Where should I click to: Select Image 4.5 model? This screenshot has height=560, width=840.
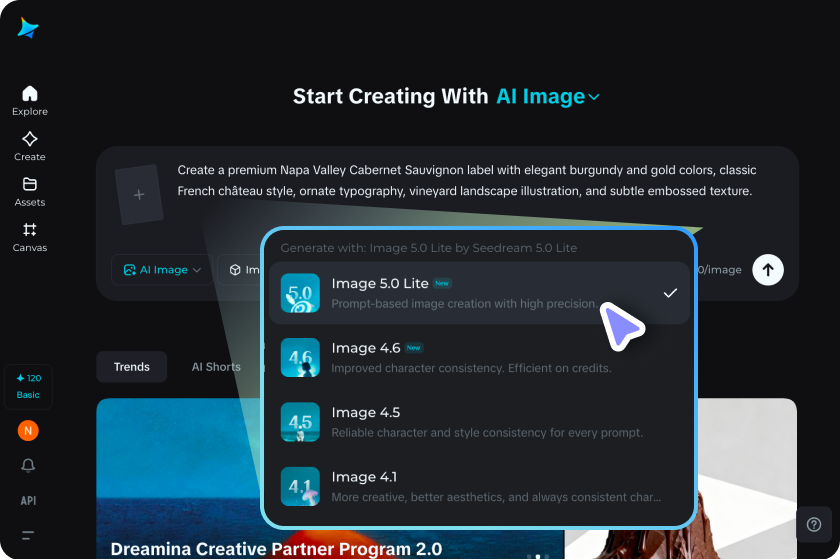pos(479,422)
